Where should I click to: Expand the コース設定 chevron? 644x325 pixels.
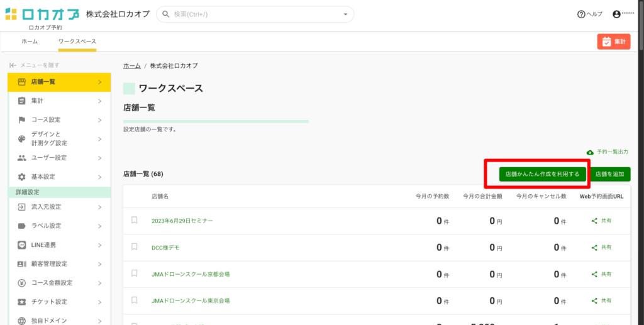point(100,120)
